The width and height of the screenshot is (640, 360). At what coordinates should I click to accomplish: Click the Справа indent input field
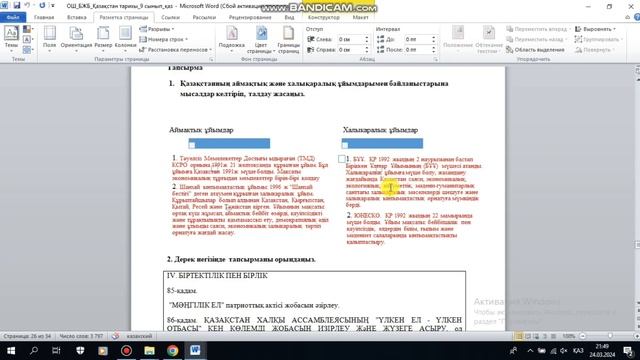click(350, 50)
